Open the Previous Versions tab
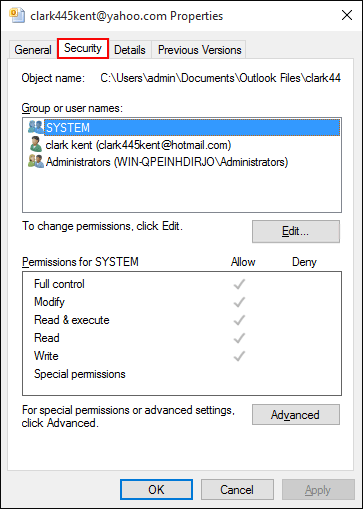The height and width of the screenshot is (509, 363). (x=199, y=50)
